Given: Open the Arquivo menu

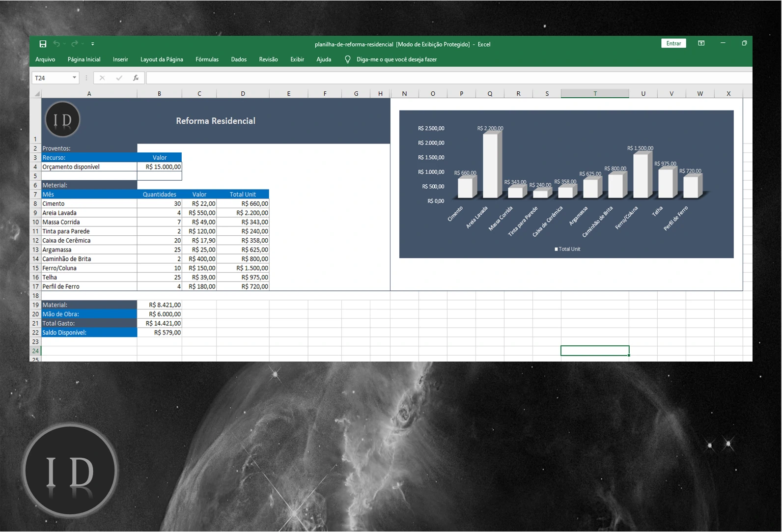Looking at the screenshot, I should coord(45,59).
